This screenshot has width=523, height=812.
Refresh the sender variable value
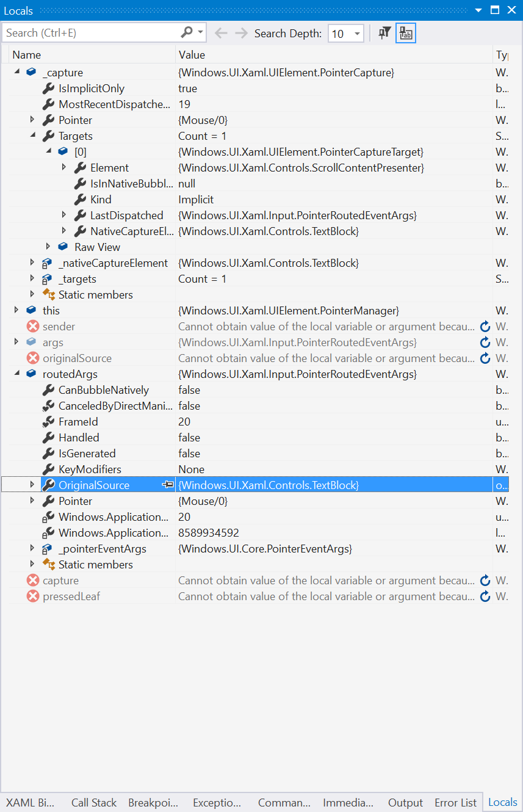tap(485, 326)
